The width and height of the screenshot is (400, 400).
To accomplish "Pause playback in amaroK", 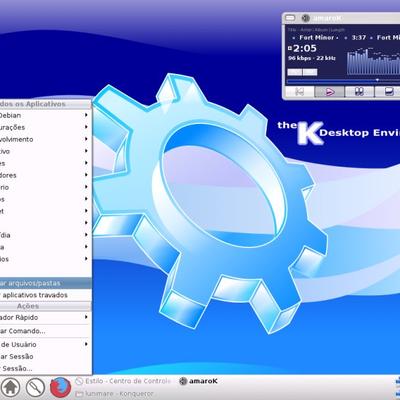I will click(359, 91).
